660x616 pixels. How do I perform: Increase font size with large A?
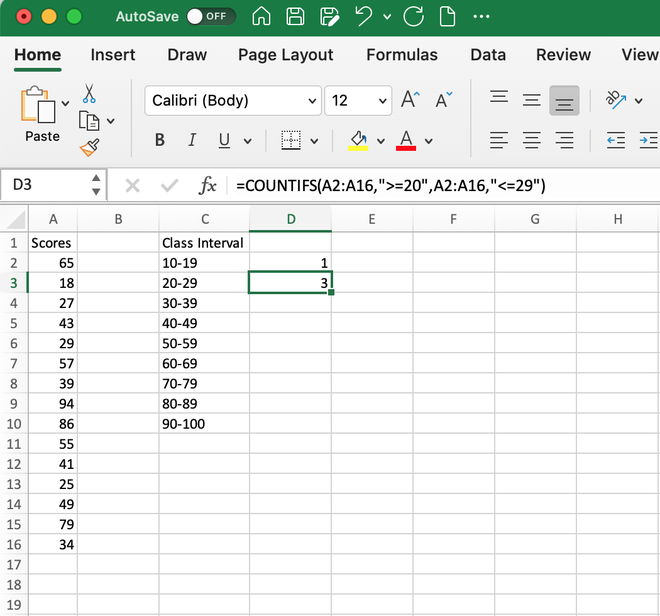pyautogui.click(x=410, y=100)
